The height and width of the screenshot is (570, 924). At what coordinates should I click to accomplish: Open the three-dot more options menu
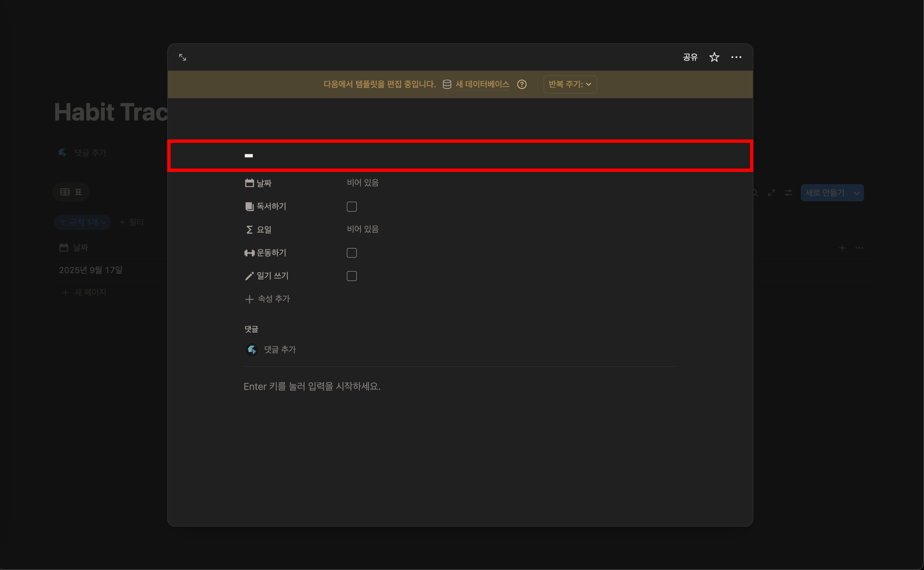(736, 57)
